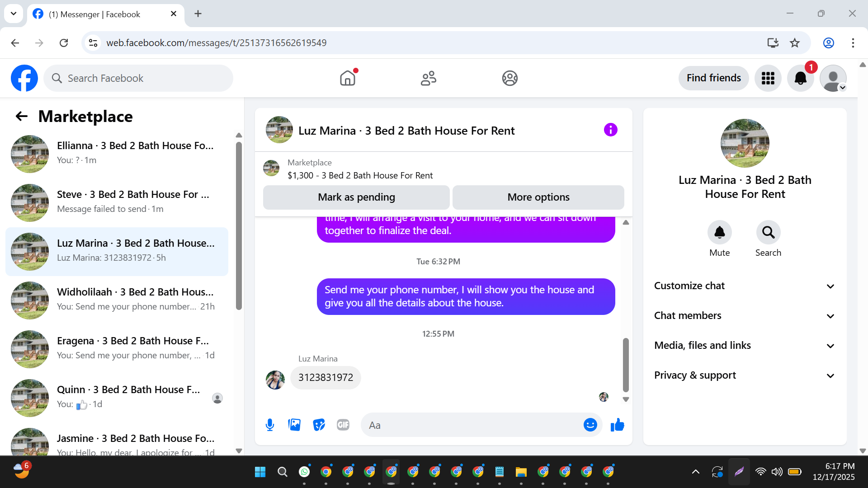The image size is (868, 488).
Task: Expand Media, files and links section
Action: [745, 346]
